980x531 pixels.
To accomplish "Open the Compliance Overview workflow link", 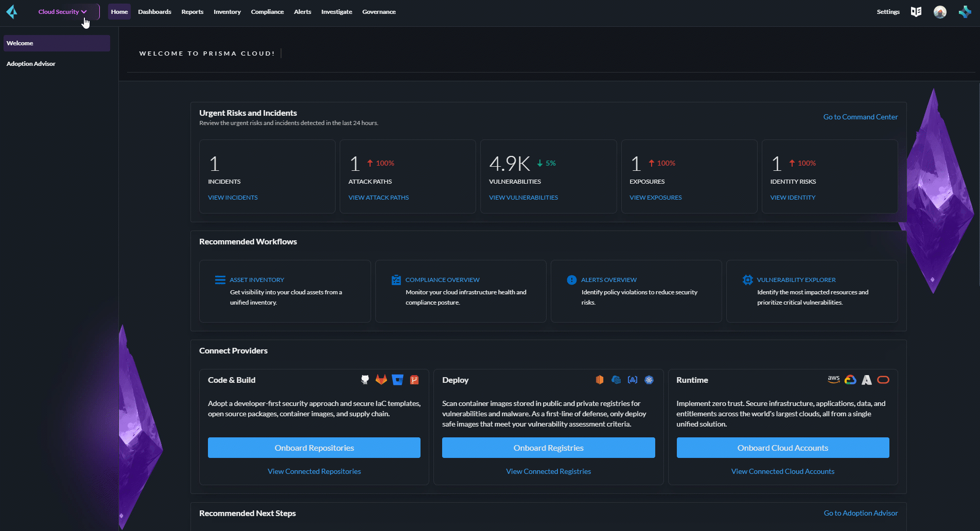I will pos(442,280).
